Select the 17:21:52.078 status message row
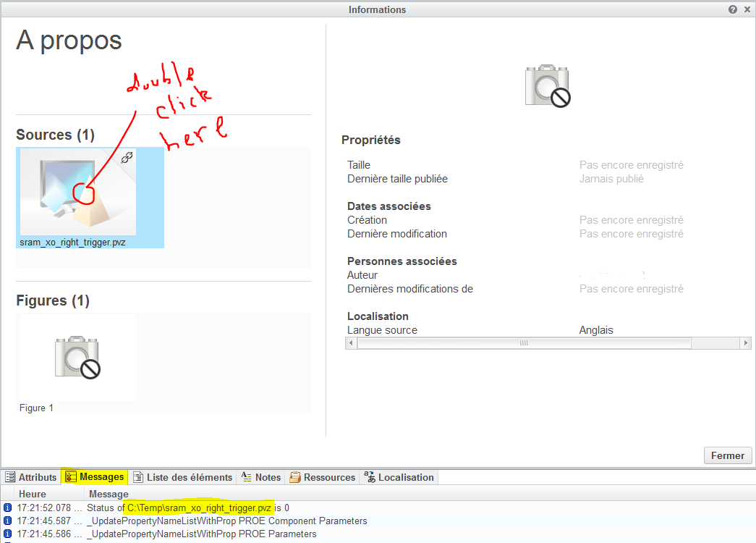The image size is (756, 543). [378, 508]
